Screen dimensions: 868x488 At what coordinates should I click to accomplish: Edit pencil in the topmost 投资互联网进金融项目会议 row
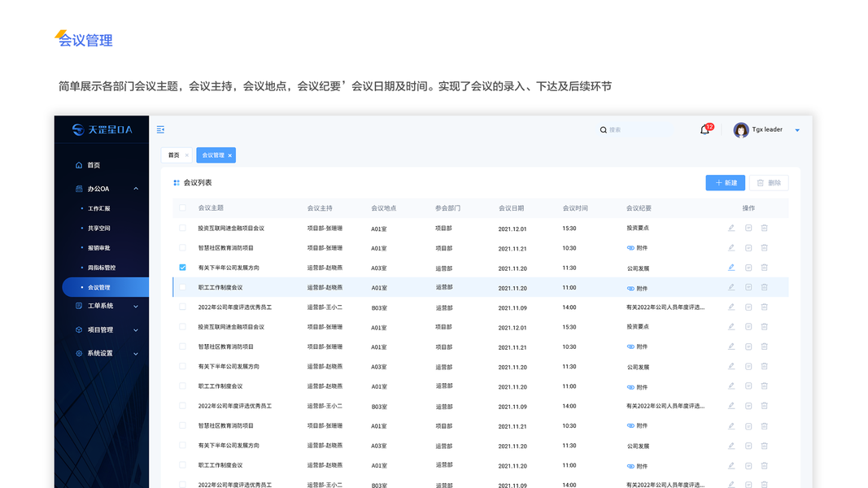[x=731, y=228]
